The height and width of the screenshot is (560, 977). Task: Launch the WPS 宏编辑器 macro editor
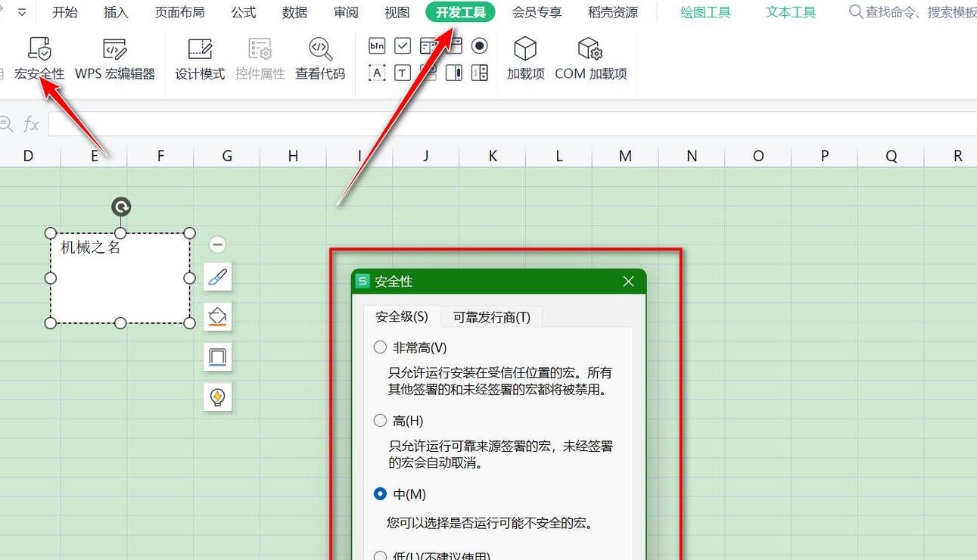115,59
